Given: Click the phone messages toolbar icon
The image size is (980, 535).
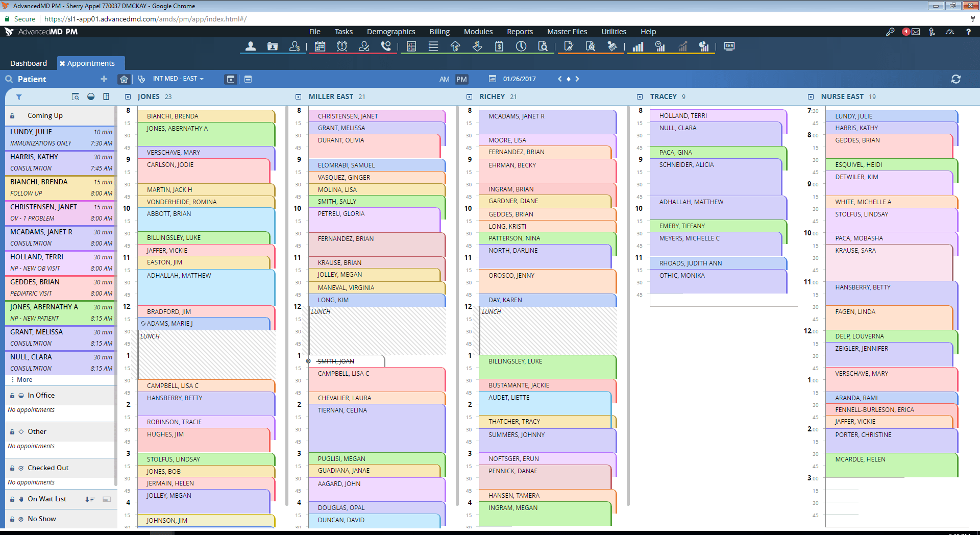Looking at the screenshot, I should (386, 46).
